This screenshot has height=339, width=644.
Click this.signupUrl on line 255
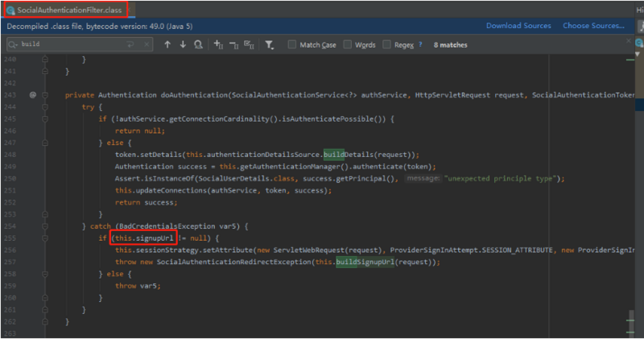pyautogui.click(x=144, y=238)
